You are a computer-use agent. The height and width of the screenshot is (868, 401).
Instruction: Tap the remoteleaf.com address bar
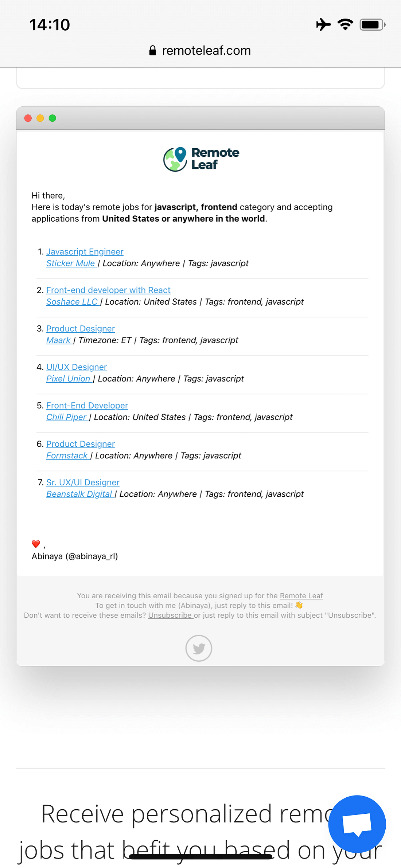click(x=200, y=50)
